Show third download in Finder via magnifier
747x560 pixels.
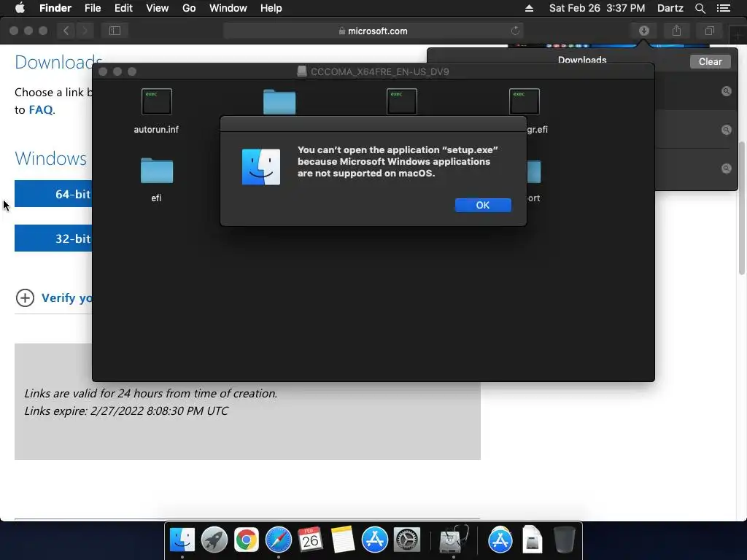point(726,168)
